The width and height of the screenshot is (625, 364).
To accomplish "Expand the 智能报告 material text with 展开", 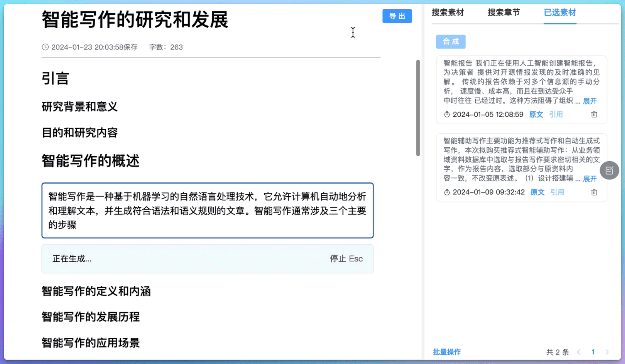I will pos(590,101).
